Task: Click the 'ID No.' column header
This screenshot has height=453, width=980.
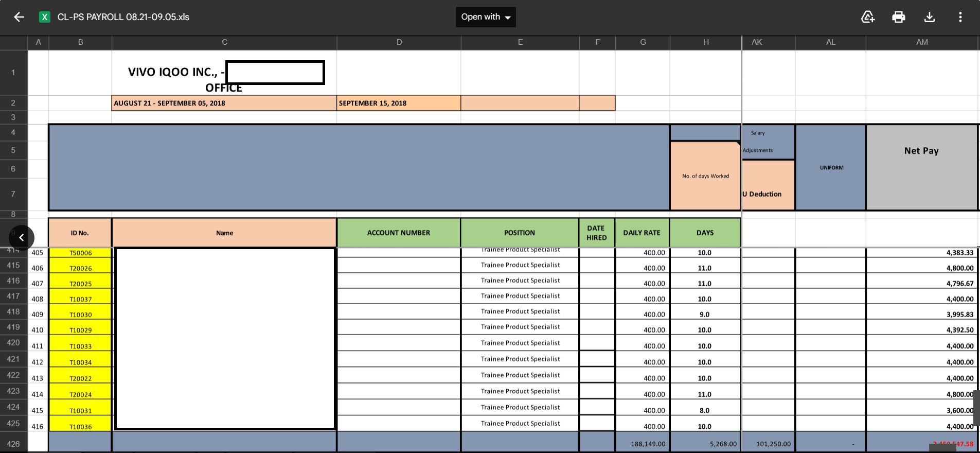Action: (80, 233)
